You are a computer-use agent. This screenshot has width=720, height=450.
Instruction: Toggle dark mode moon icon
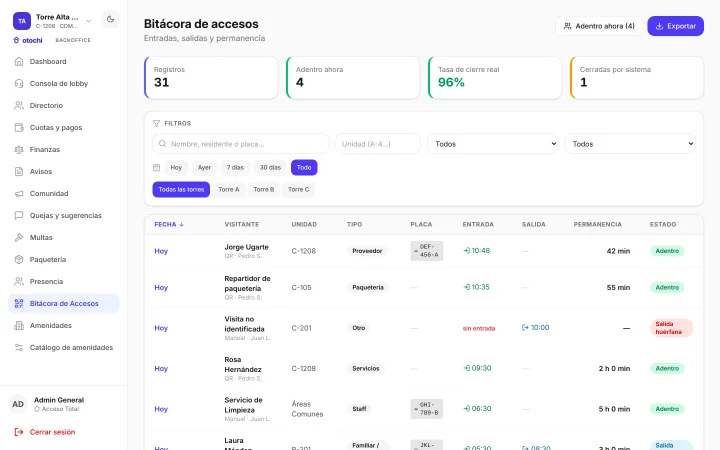[110, 19]
